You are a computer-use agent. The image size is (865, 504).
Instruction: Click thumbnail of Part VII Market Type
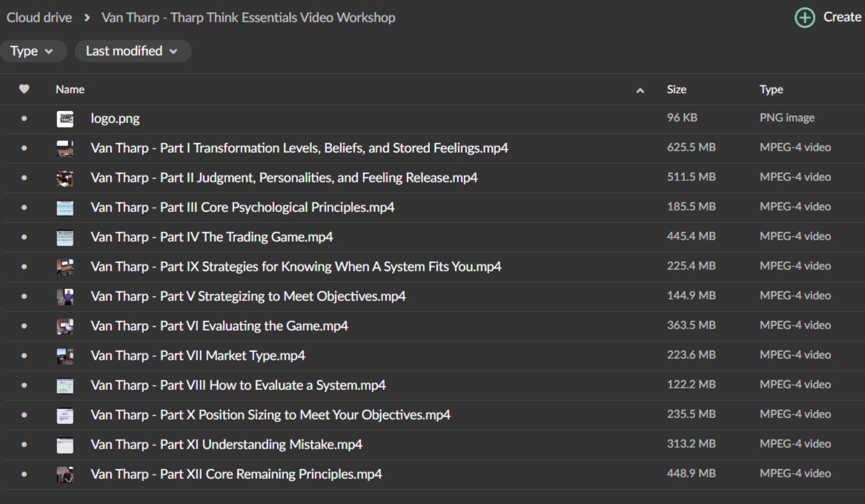(x=65, y=357)
